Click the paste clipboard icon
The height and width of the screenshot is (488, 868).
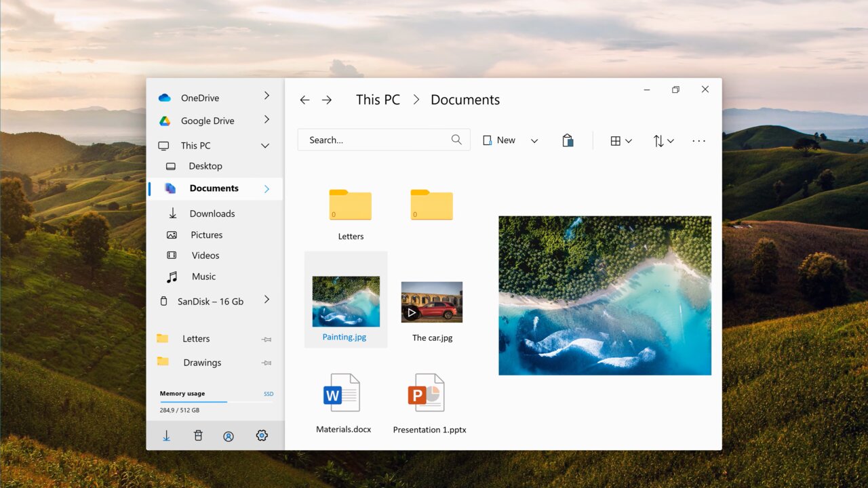[x=568, y=140]
